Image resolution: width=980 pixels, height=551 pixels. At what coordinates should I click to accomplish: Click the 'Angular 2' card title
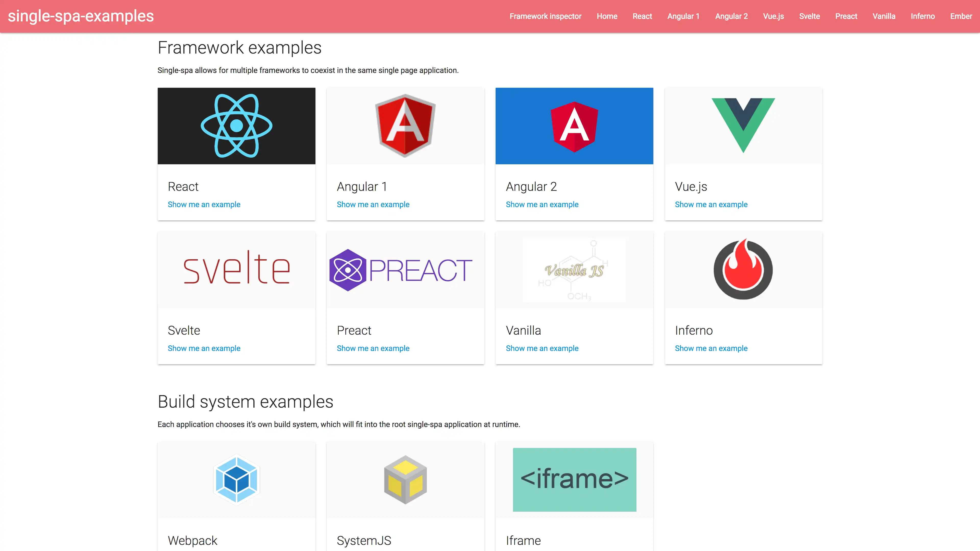531,187
